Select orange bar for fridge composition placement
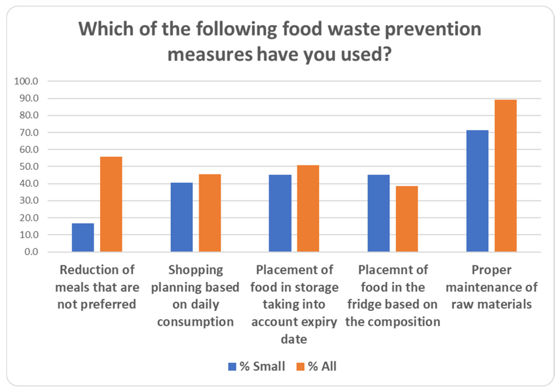This screenshot has width=560, height=392. pyautogui.click(x=407, y=219)
